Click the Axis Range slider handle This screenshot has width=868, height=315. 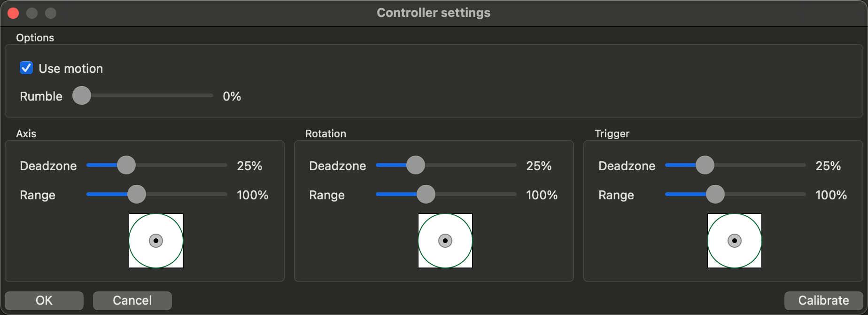click(x=137, y=194)
